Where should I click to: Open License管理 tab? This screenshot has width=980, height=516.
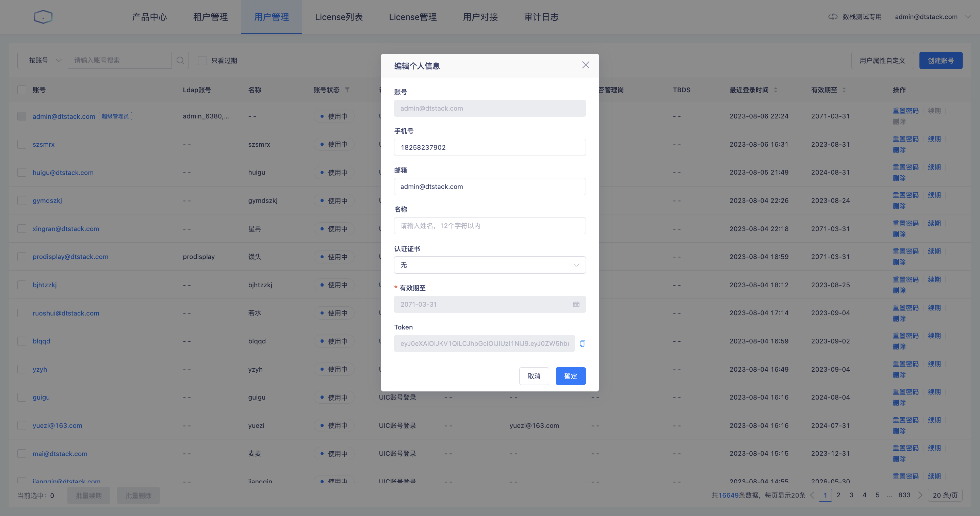[413, 17]
